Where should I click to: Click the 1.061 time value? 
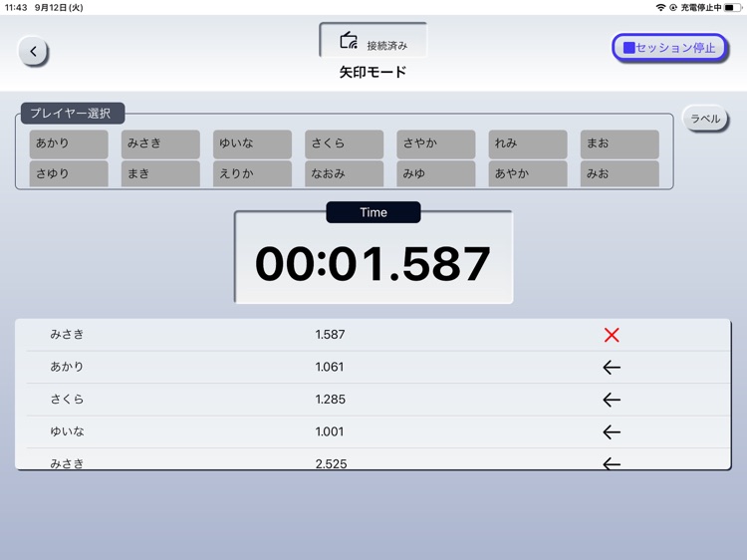click(330, 367)
